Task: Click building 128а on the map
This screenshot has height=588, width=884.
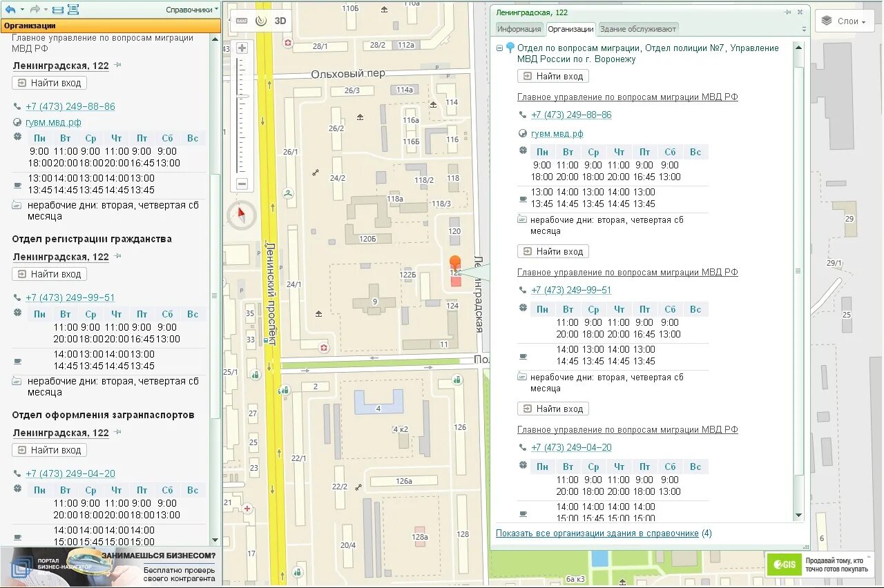Action: click(x=419, y=537)
